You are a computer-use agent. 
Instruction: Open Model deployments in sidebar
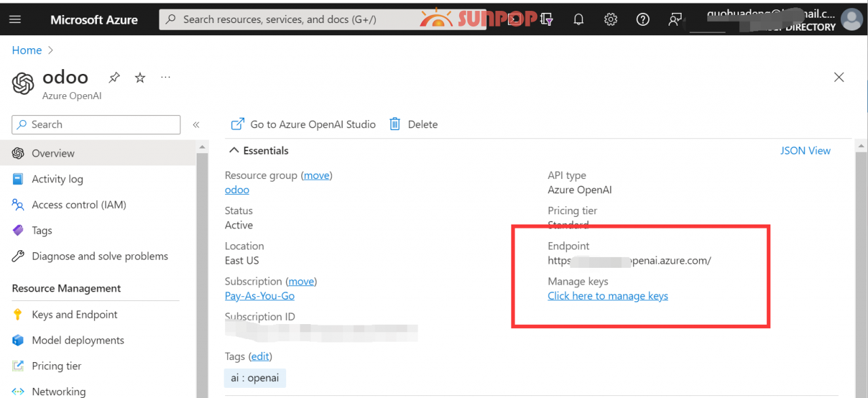tap(78, 340)
